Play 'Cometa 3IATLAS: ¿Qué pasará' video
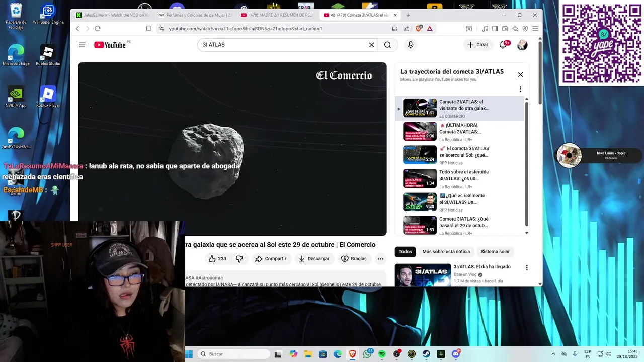 (x=459, y=225)
